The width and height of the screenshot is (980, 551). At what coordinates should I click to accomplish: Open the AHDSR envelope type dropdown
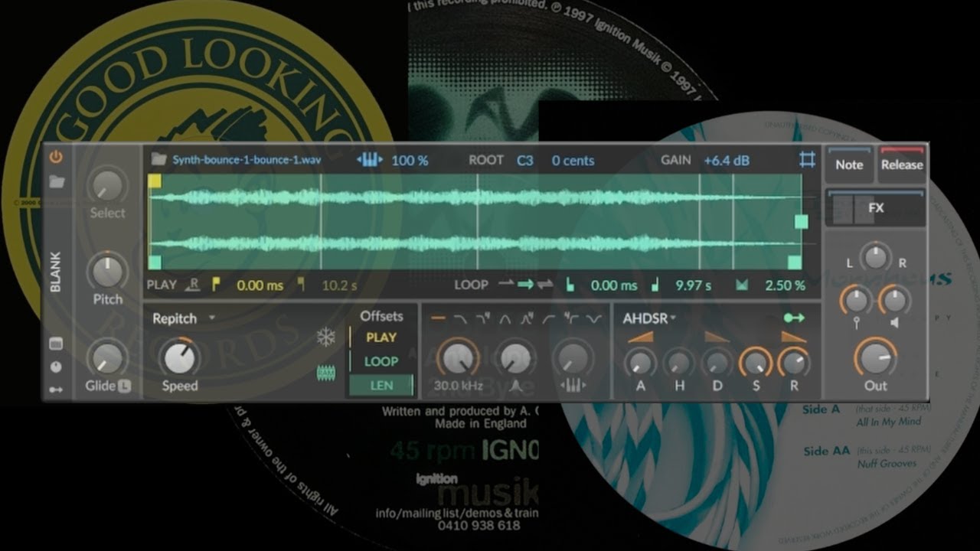[650, 318]
